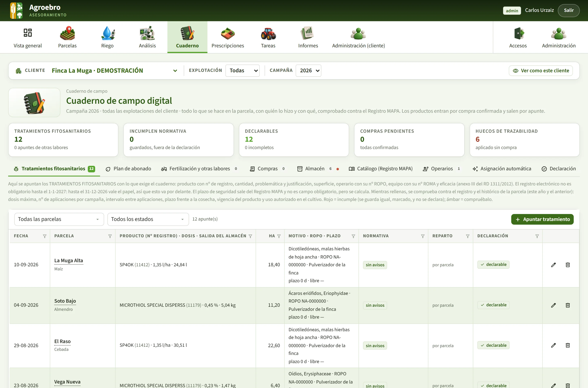This screenshot has width=588, height=388.
Task: Switch to the Operarios tab
Action: [x=442, y=169]
